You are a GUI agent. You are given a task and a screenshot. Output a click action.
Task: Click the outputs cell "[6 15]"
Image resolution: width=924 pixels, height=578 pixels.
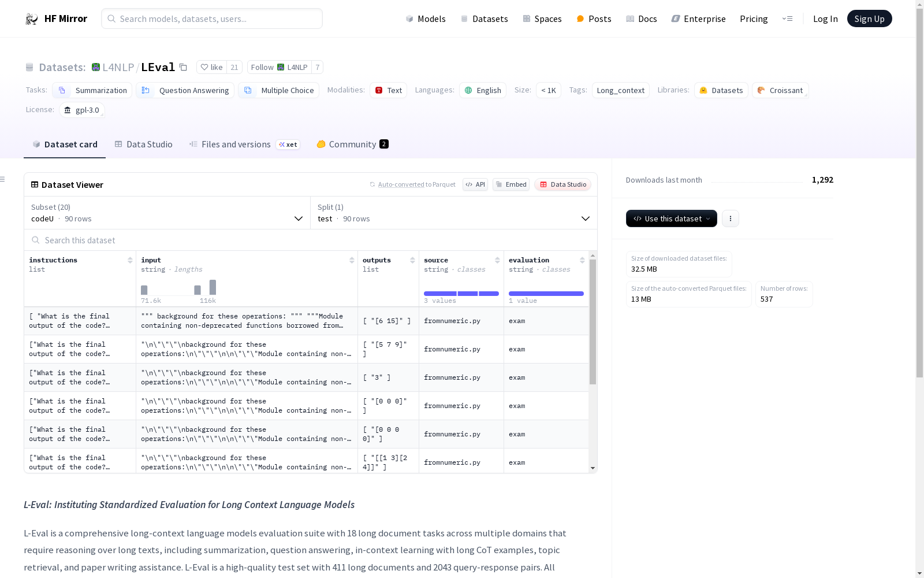(x=388, y=321)
